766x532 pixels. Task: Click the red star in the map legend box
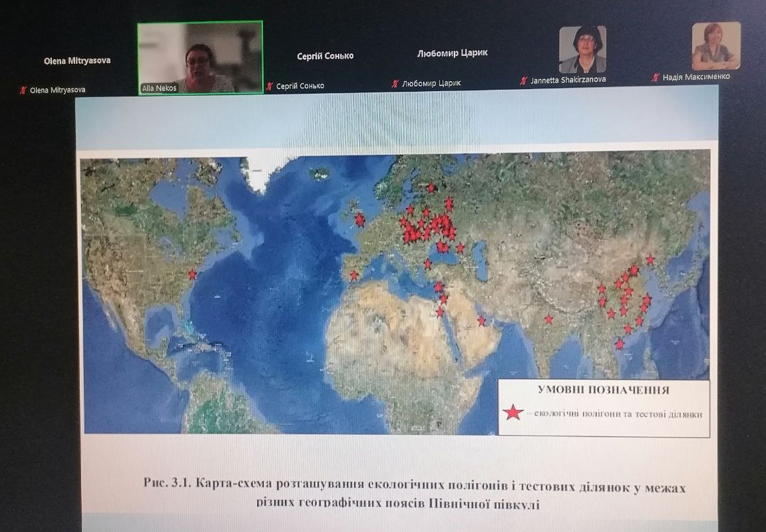pos(512,413)
